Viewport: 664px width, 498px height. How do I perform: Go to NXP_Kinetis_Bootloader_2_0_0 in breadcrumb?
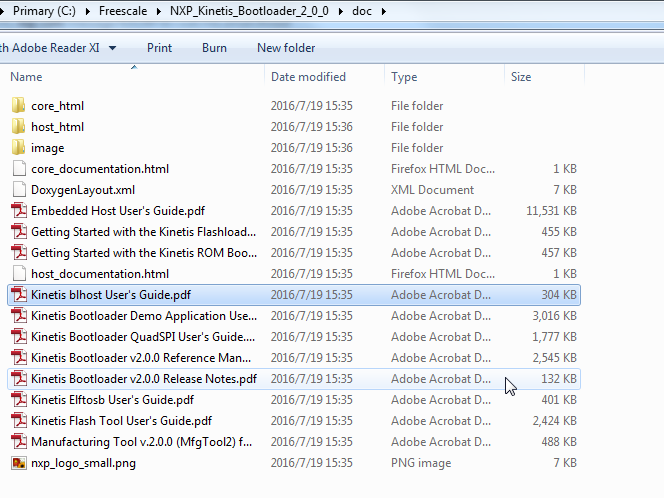pyautogui.click(x=249, y=11)
